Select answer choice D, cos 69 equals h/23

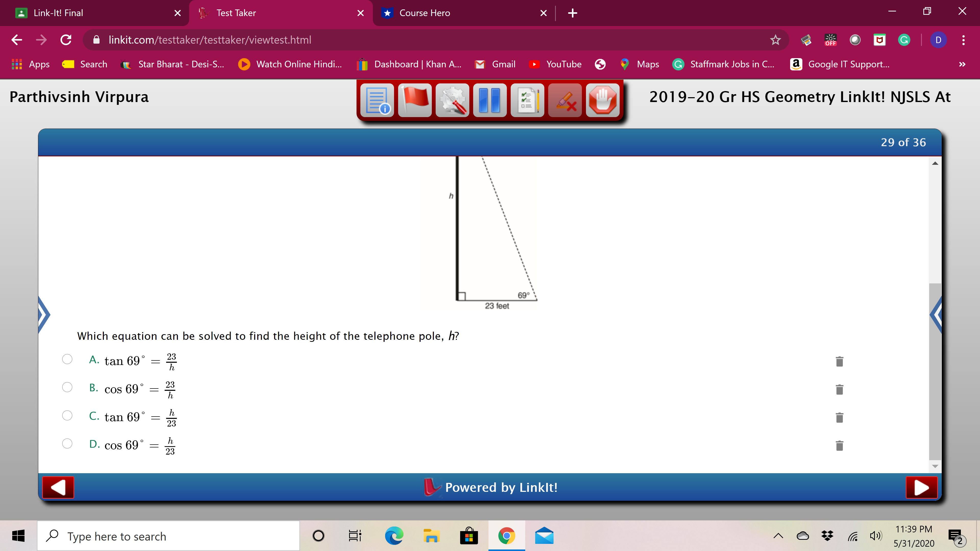coord(67,443)
